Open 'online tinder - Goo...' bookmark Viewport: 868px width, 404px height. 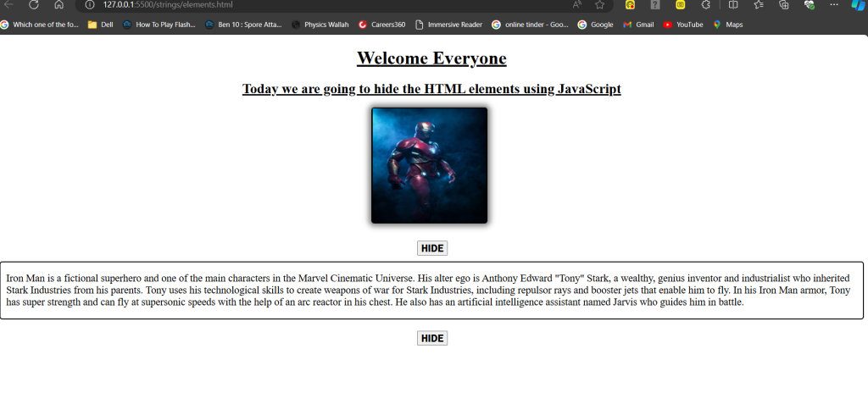[x=531, y=25]
